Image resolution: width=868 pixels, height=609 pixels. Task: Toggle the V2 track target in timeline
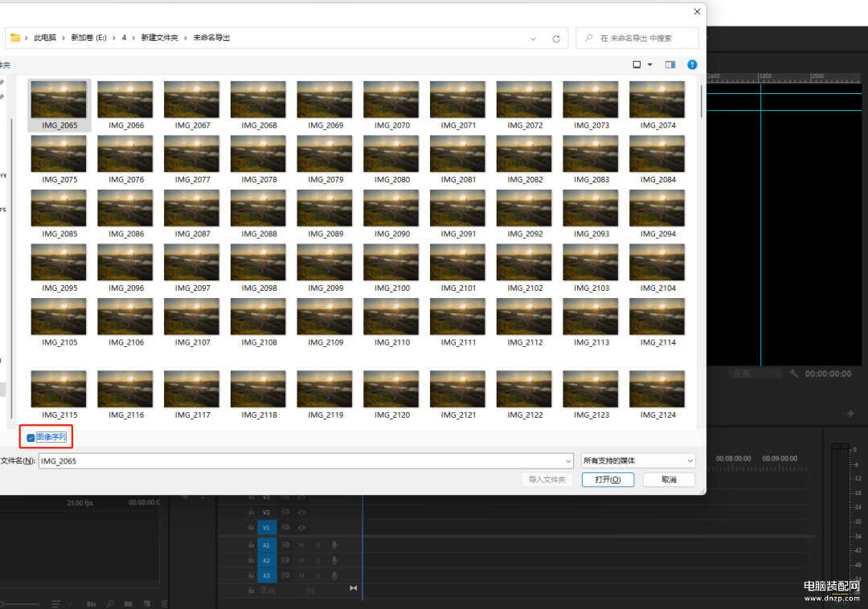[266, 513]
